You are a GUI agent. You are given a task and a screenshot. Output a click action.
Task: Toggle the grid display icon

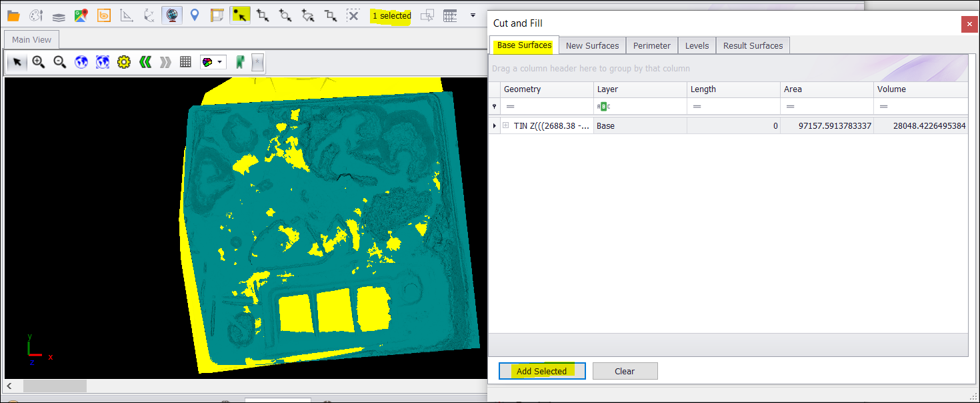point(186,62)
